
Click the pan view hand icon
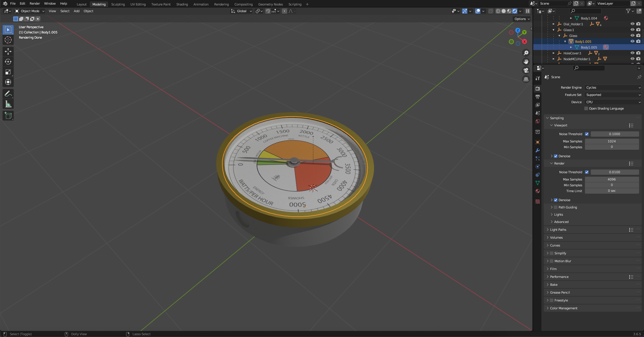tap(526, 62)
